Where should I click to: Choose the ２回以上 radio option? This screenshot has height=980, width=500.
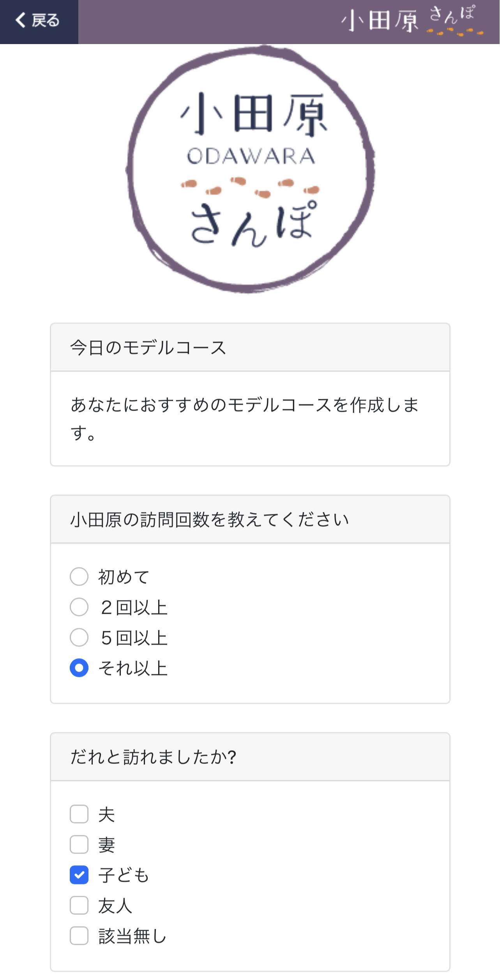tap(79, 607)
